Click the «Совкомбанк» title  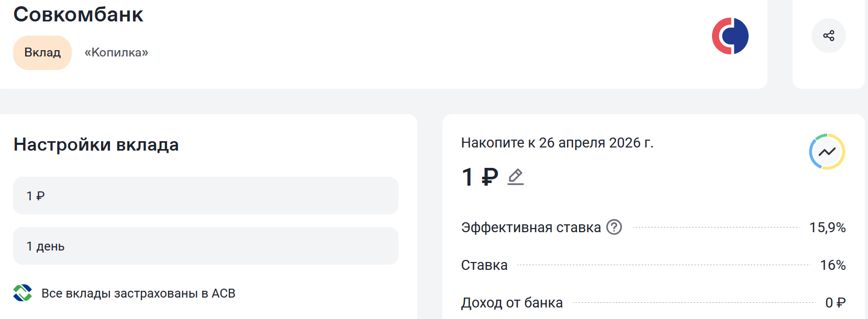(78, 15)
